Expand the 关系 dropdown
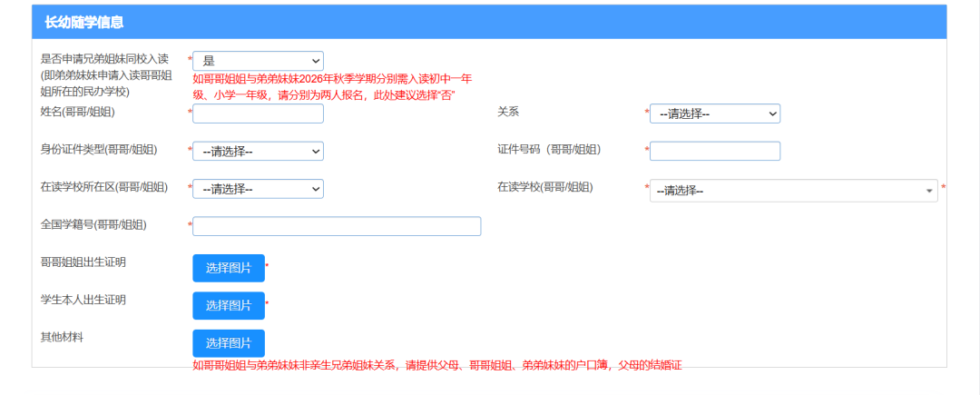The width and height of the screenshot is (980, 395). [714, 114]
